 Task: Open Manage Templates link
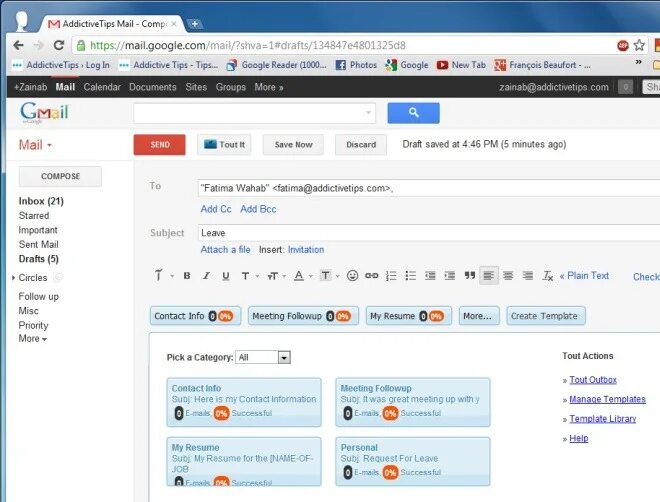pos(607,399)
